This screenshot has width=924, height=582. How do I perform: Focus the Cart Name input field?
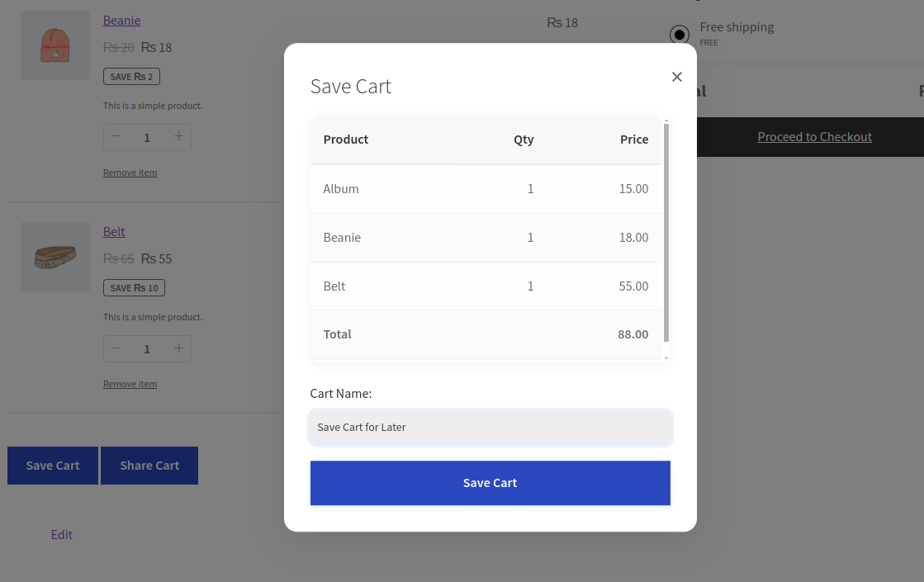490,427
